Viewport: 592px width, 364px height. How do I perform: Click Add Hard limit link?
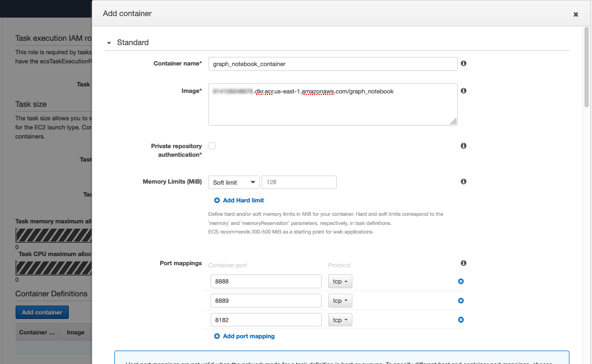click(x=243, y=200)
